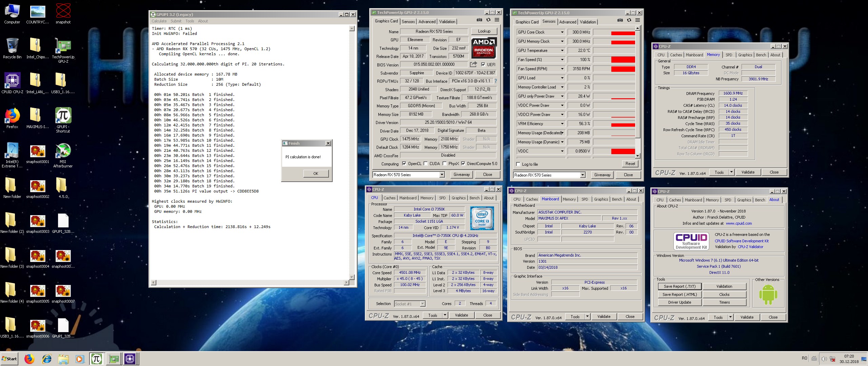
Task: Toggle the DirectCompute 5.0 checkbox
Action: 463,164
